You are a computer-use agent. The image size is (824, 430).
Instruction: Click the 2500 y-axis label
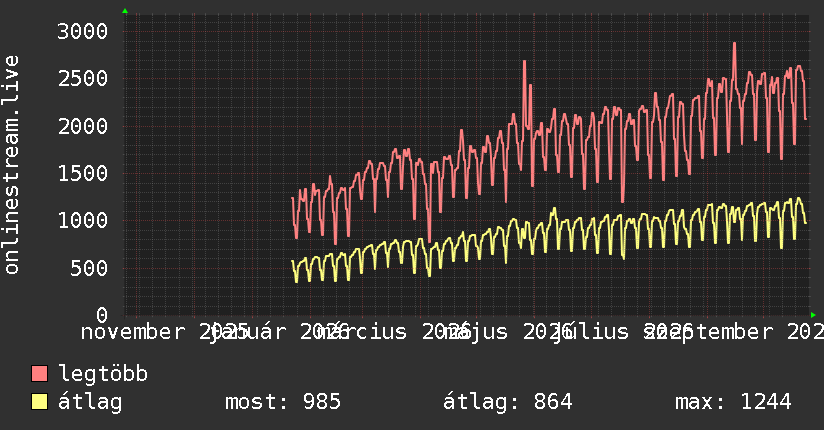point(83,79)
